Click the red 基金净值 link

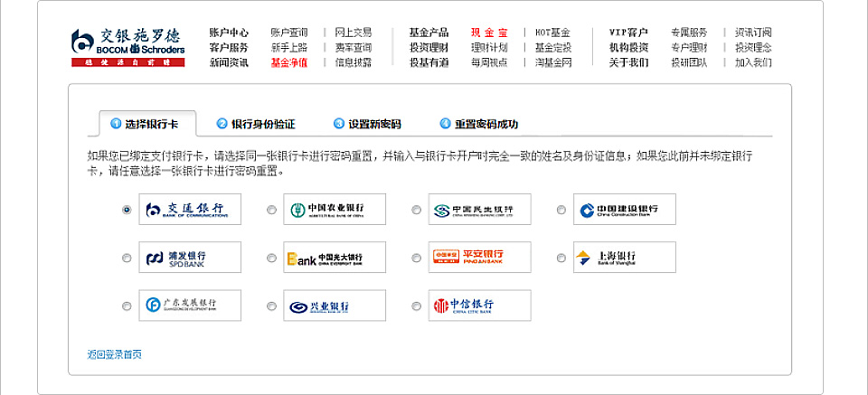pyautogui.click(x=289, y=62)
